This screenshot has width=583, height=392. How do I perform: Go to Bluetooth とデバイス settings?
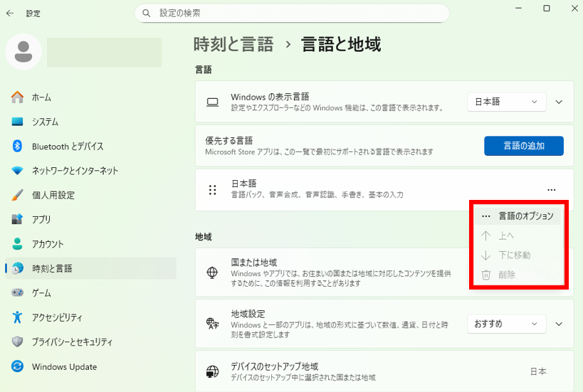pyautogui.click(x=67, y=147)
